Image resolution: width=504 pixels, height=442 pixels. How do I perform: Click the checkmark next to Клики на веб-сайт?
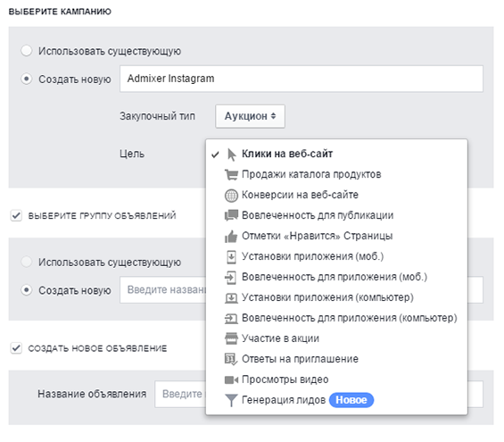215,154
